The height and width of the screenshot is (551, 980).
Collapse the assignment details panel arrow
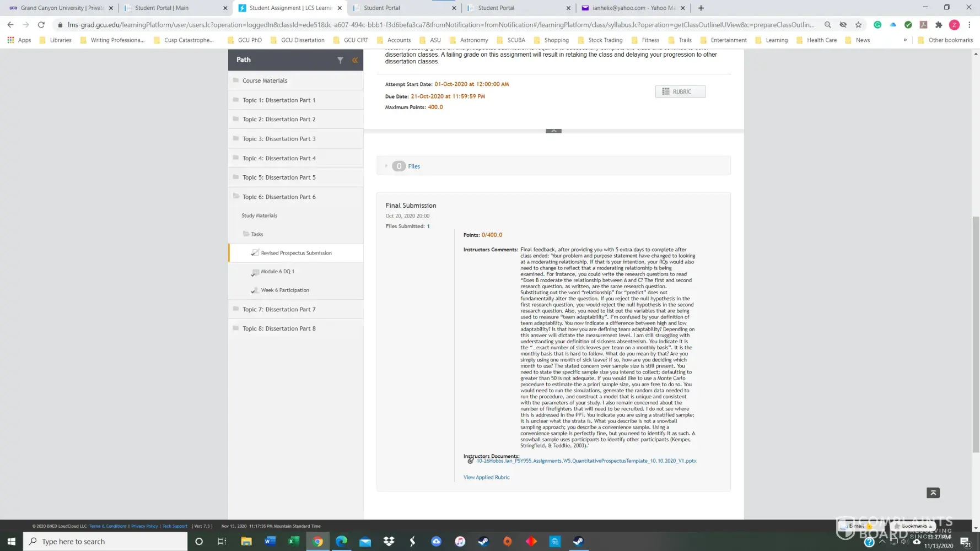(553, 131)
